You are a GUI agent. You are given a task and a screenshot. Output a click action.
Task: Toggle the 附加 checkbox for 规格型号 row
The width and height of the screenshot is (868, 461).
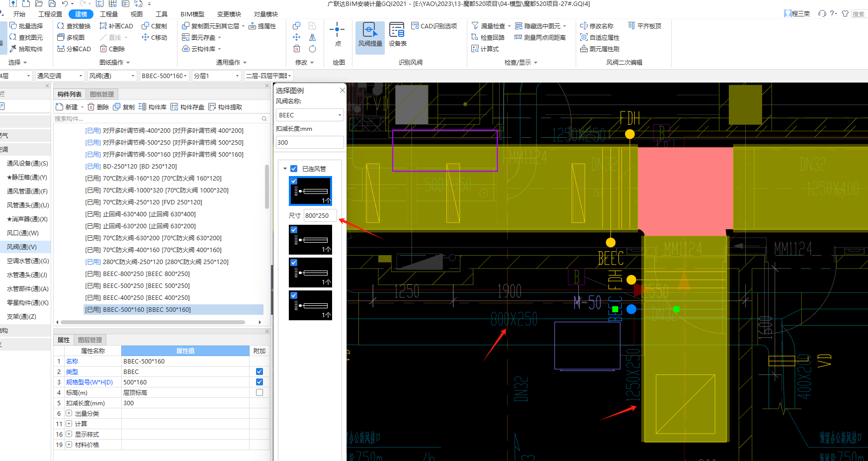[259, 382]
